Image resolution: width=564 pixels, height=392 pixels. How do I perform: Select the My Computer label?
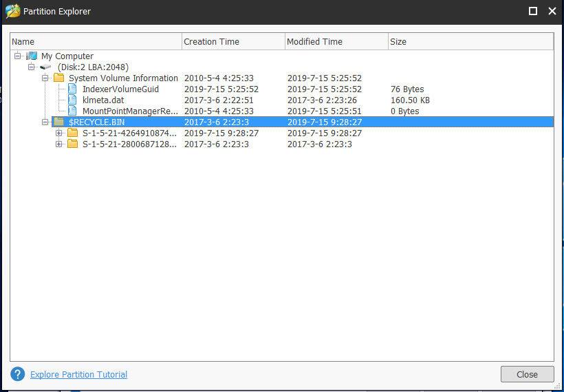pos(67,56)
